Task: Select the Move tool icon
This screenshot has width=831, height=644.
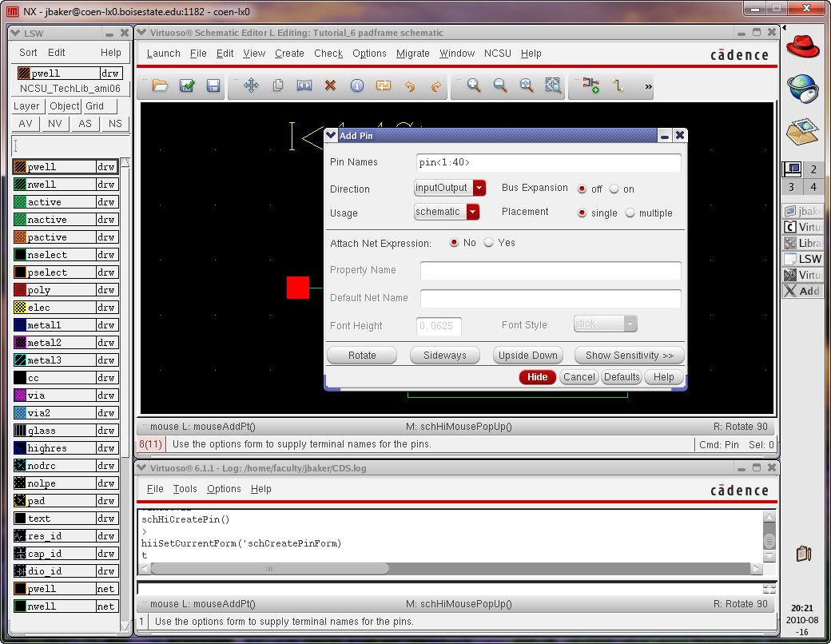Action: [x=251, y=85]
